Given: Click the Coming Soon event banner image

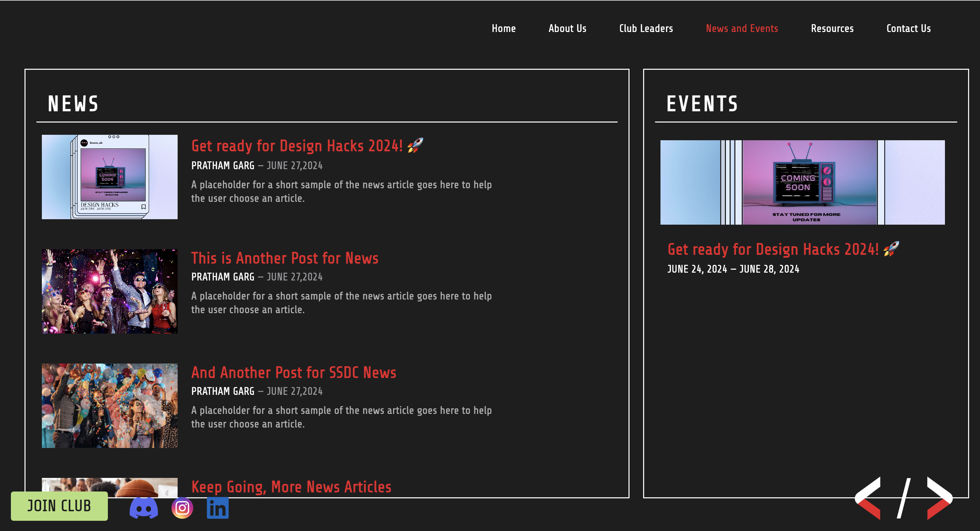Looking at the screenshot, I should click(802, 182).
